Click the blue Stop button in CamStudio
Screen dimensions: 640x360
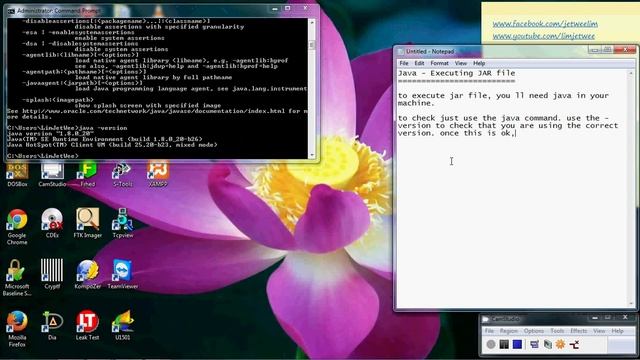(x=517, y=344)
